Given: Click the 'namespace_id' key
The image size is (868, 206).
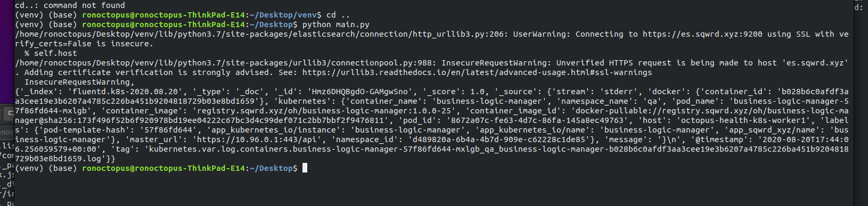Looking at the screenshot, I should point(365,139).
